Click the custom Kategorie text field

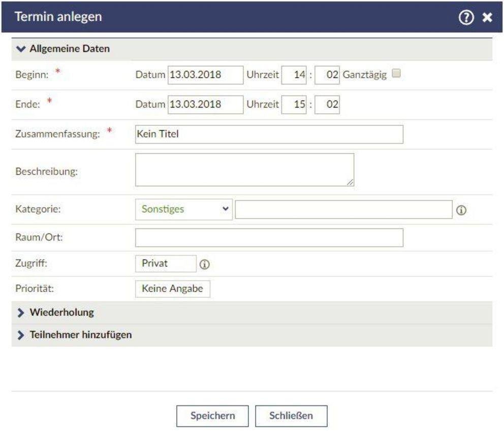[x=343, y=210]
